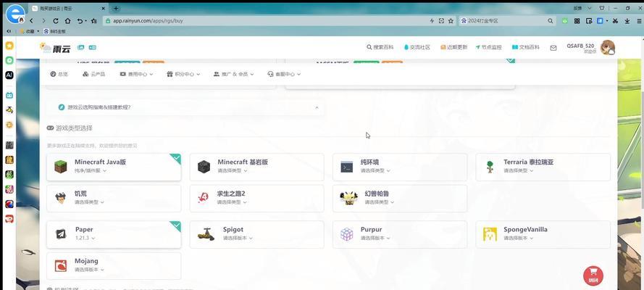Viewport: 644px width, 290px height.
Task: Open the 总览 menu item
Action: pos(59,75)
